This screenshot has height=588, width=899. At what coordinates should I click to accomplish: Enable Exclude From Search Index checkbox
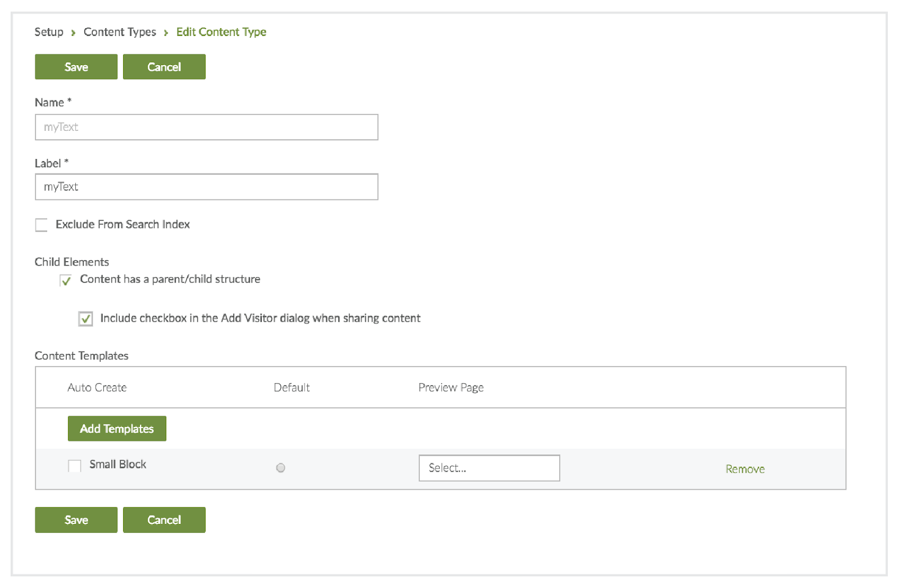click(42, 225)
